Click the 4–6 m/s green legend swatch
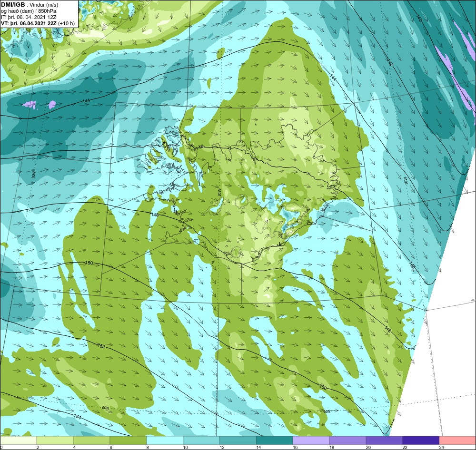Viewport: 476px width, 450px height. pos(91,440)
